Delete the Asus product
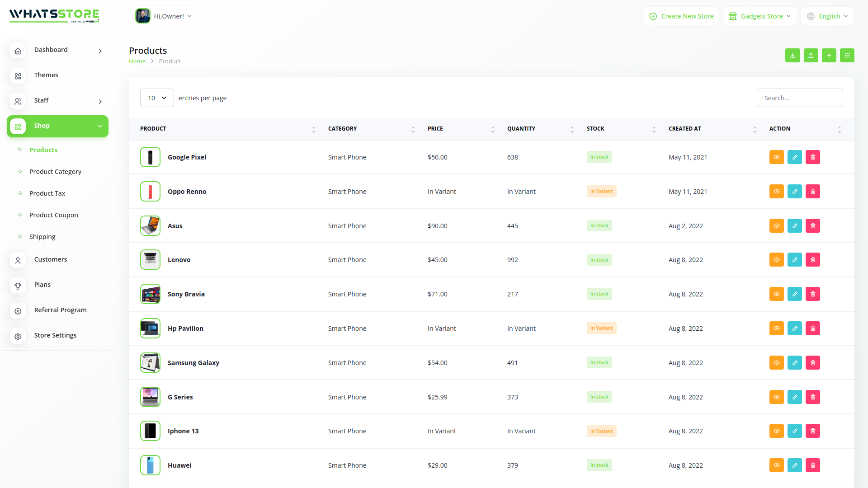The height and width of the screenshot is (488, 868). pyautogui.click(x=812, y=226)
